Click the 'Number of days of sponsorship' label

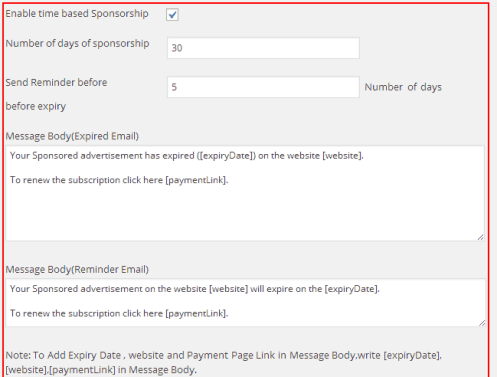[x=77, y=43]
